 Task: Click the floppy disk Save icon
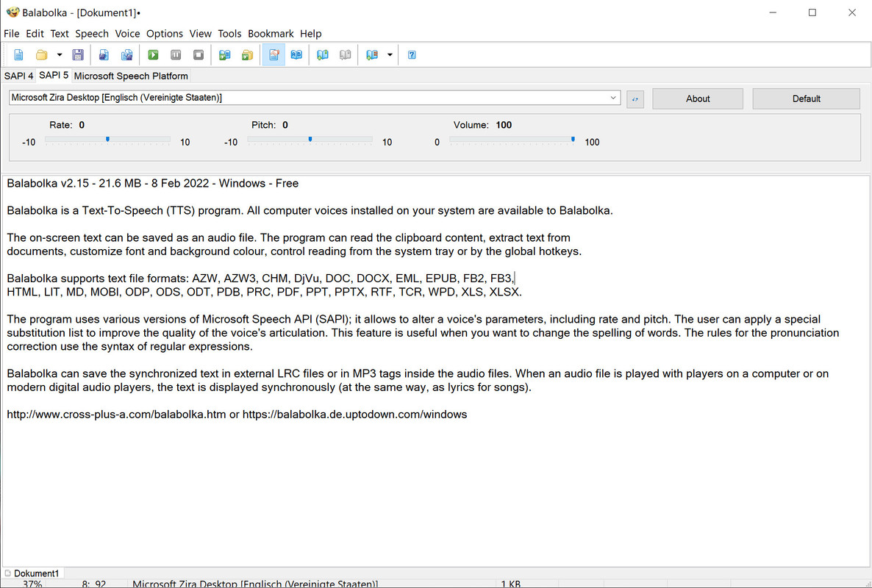point(78,54)
